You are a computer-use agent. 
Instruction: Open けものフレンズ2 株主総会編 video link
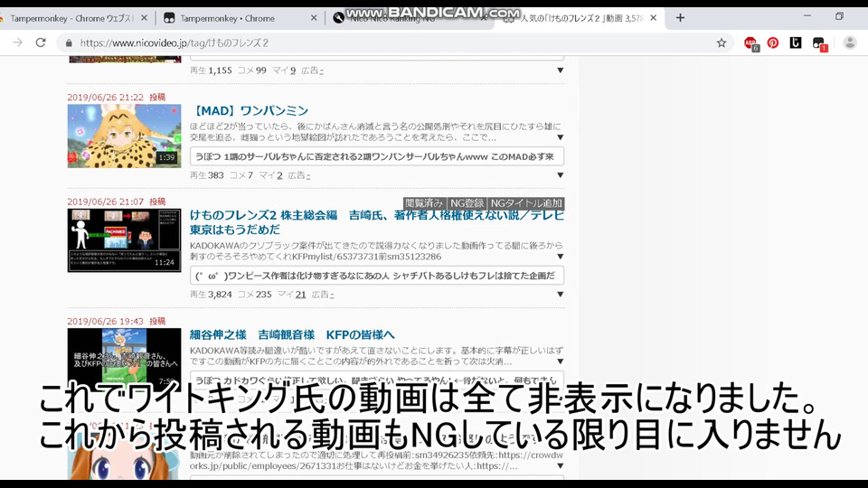tap(376, 222)
